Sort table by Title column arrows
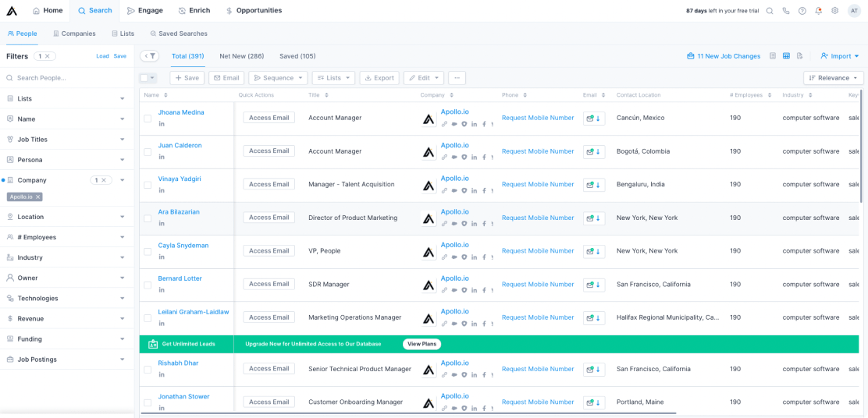 coord(326,95)
